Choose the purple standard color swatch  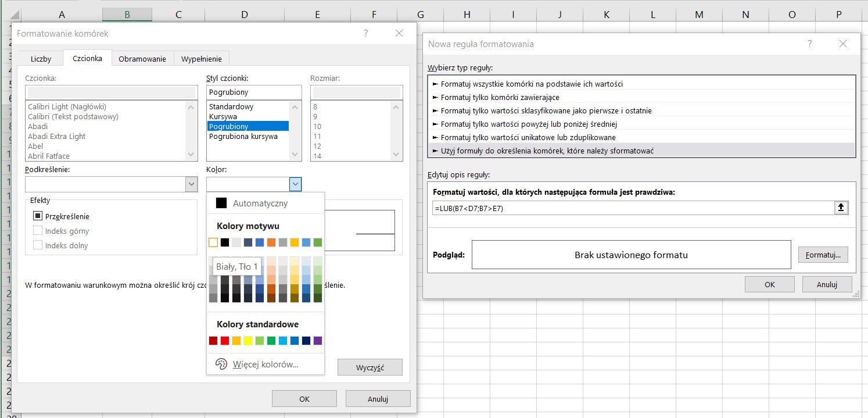[x=317, y=341]
